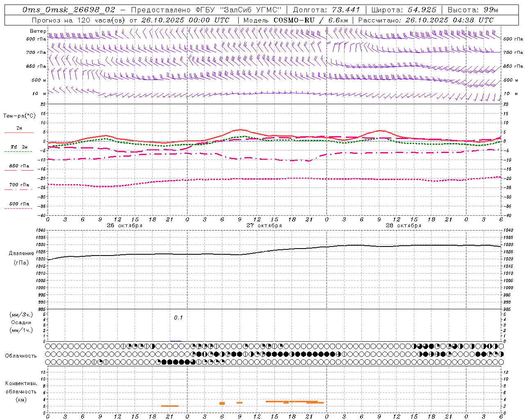Image resolution: width=525 pixels, height=420 pixels.
Task: Click the Долгота: 73.441 header value
Action: click(x=326, y=10)
